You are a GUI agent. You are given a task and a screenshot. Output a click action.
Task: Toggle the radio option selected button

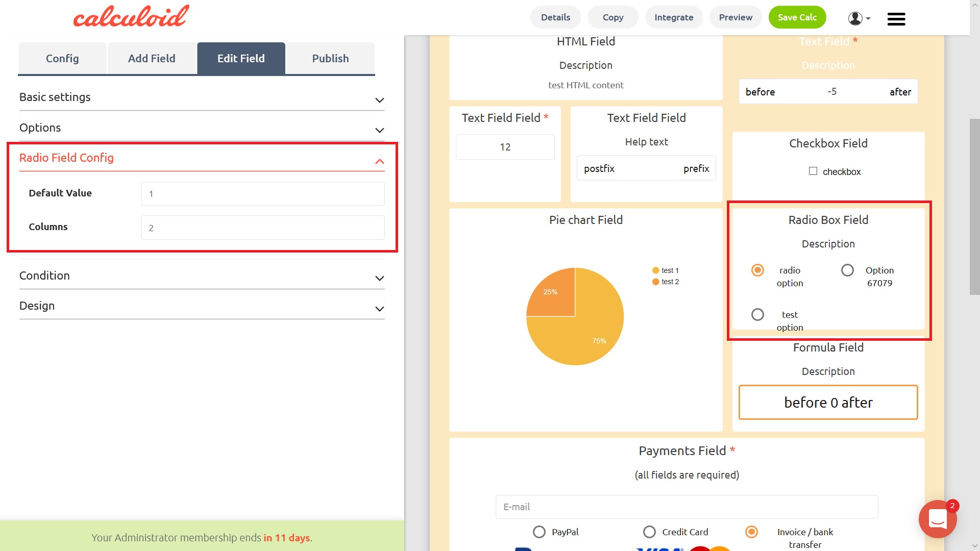tap(757, 270)
